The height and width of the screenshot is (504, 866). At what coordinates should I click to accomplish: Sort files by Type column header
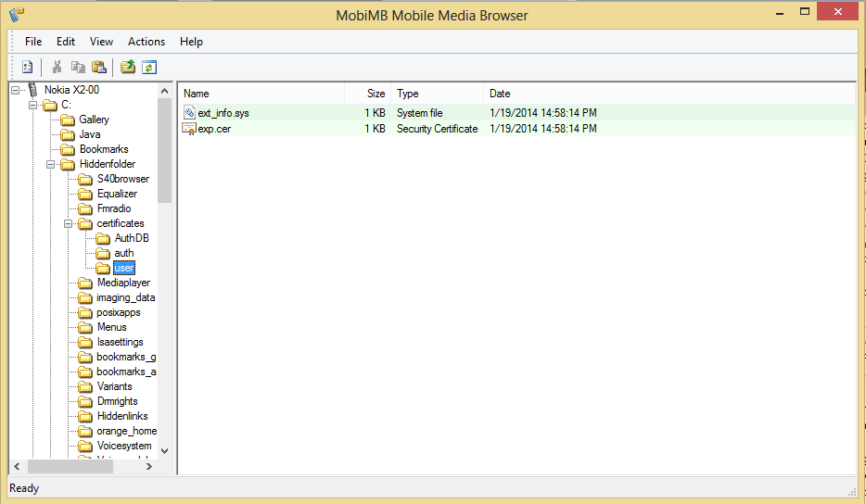pyautogui.click(x=438, y=94)
